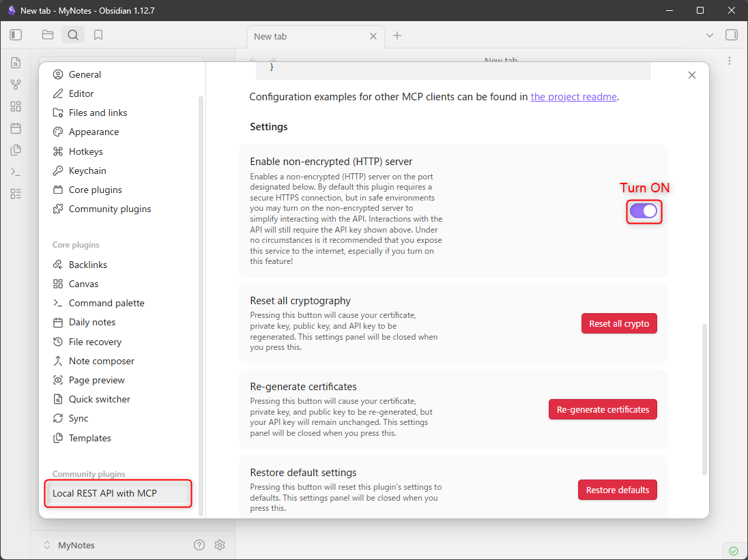Select the New tab tab header
Viewport: 748px width, 560px height.
315,36
